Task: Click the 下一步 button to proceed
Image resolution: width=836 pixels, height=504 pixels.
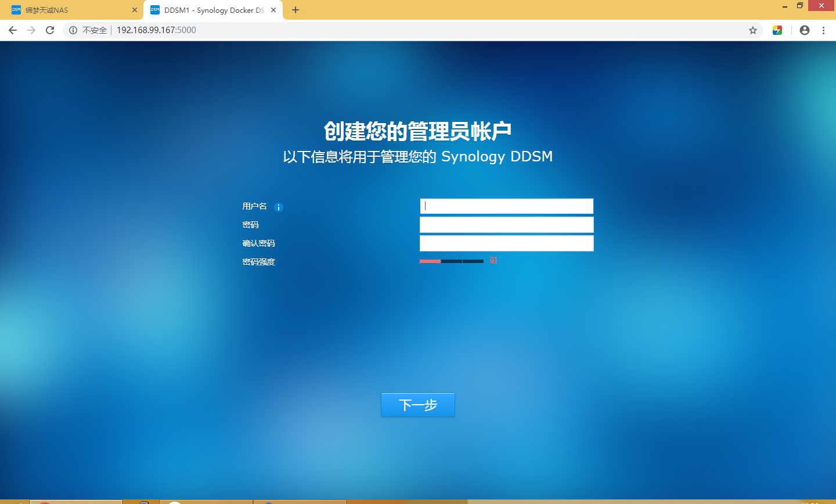Action: (417, 405)
